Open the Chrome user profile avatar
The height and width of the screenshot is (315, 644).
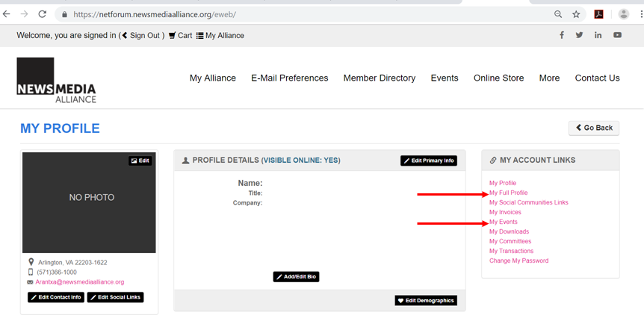[624, 14]
